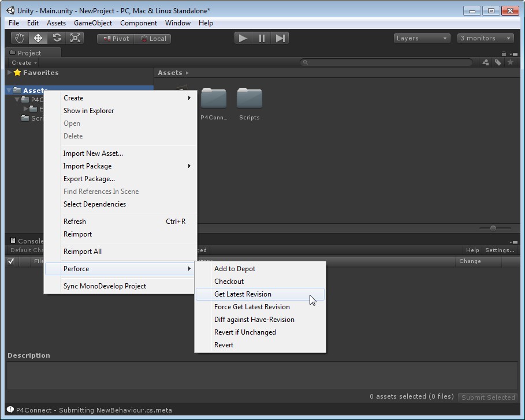Expand the Favorites section
The image size is (525, 420).
click(10, 72)
